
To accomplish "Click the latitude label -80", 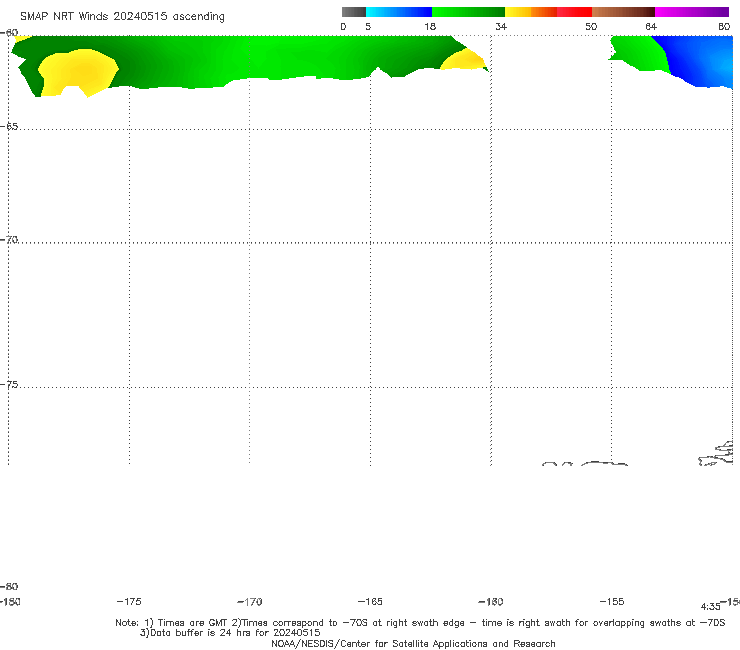I will (x=9, y=587).
